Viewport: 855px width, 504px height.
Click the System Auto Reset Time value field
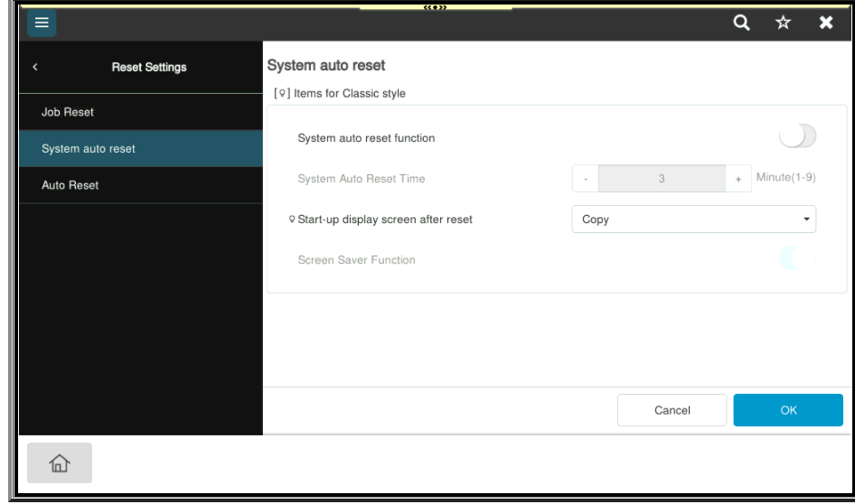coord(662,179)
